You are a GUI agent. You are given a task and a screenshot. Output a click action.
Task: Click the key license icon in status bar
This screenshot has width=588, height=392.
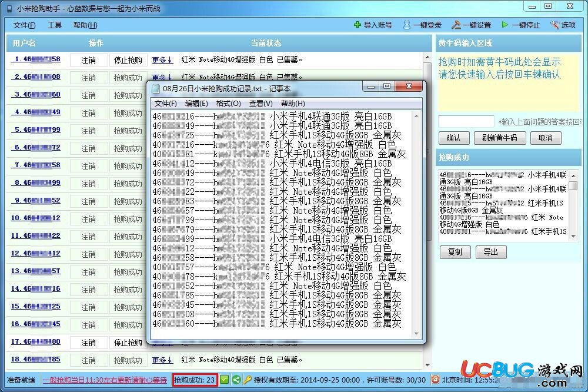coord(247,380)
